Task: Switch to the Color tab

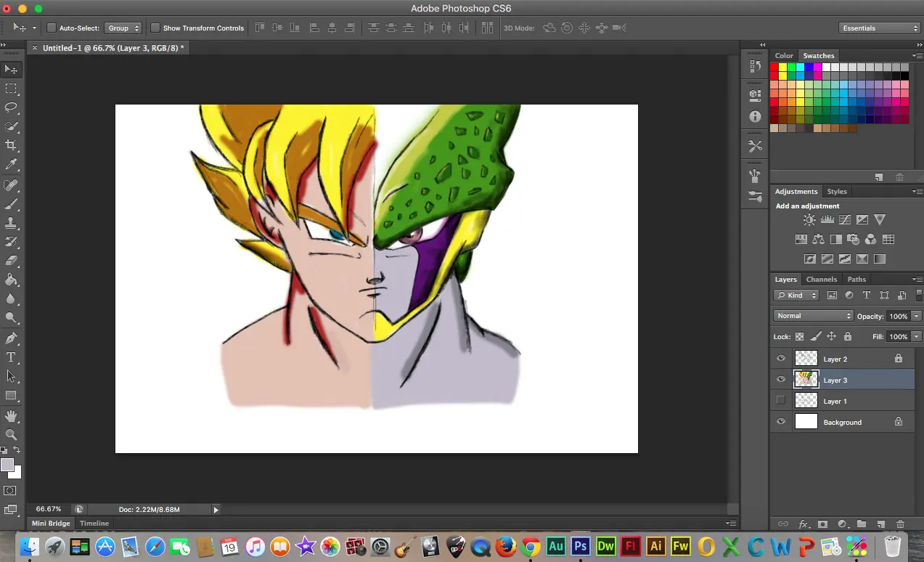Action: [784, 56]
